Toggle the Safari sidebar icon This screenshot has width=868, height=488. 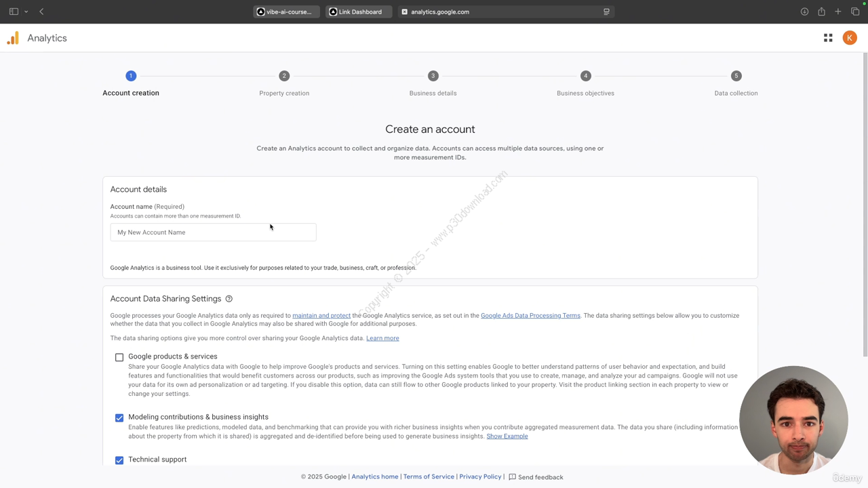(x=14, y=12)
